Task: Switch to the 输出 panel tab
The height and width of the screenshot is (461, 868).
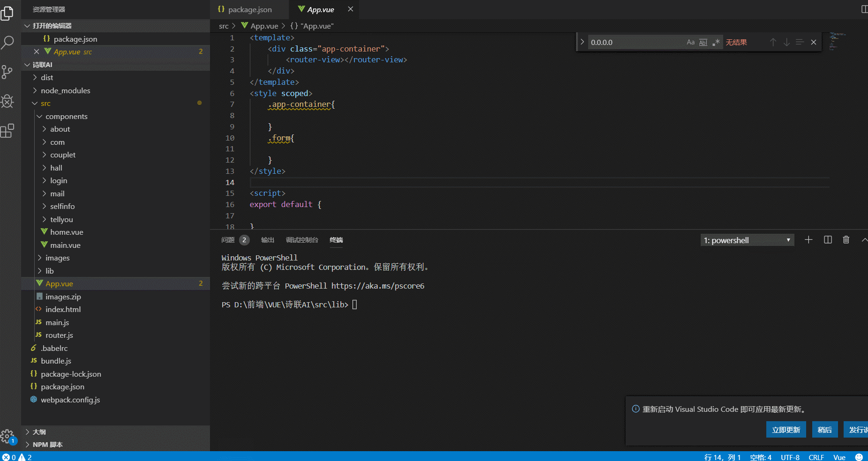Action: tap(267, 240)
